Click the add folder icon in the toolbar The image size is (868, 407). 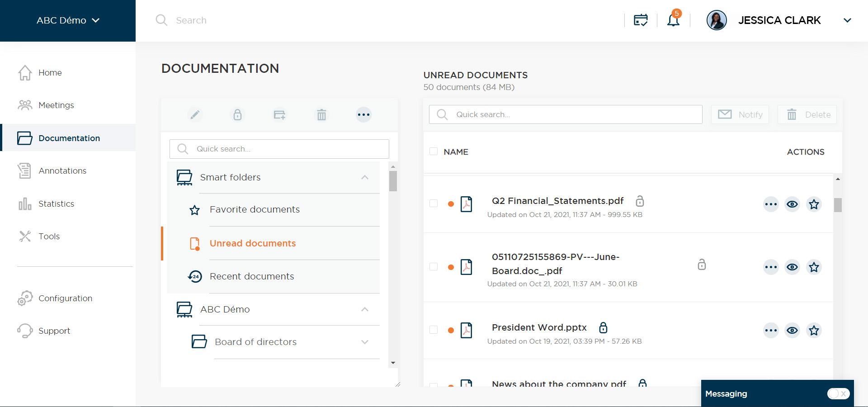coord(279,115)
